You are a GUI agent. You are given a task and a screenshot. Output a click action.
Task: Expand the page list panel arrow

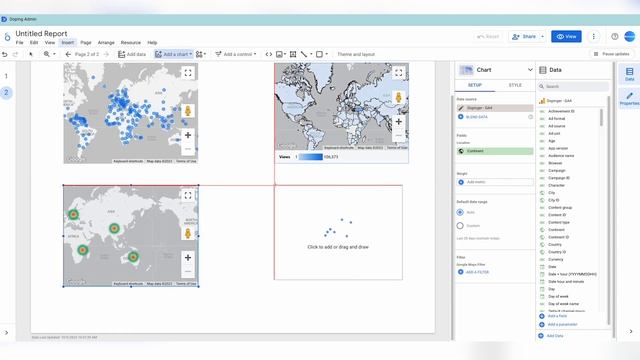(6, 333)
